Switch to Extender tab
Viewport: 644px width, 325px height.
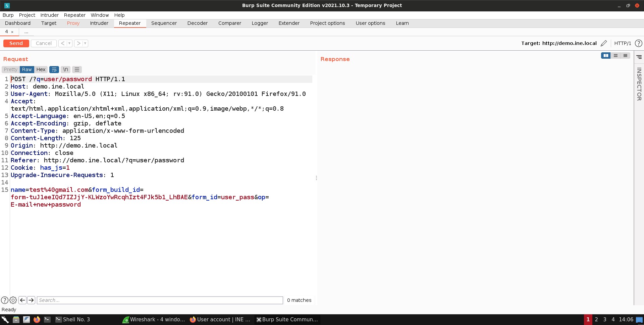(x=289, y=23)
